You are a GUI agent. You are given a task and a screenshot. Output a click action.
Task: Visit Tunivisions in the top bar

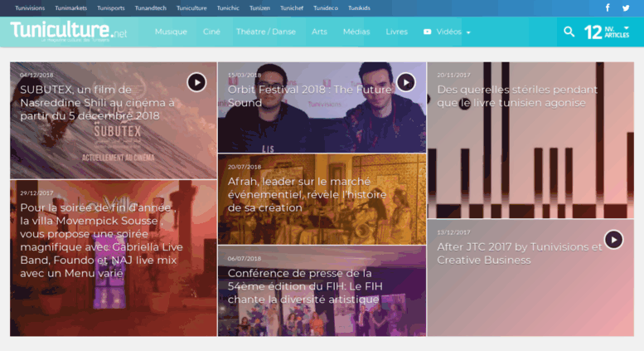tap(30, 7)
